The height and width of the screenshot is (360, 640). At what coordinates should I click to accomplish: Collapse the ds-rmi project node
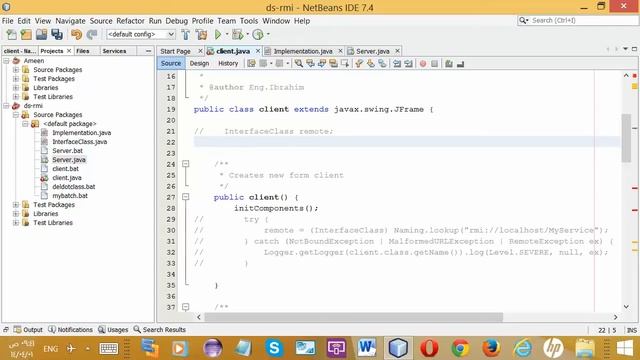click(x=6, y=106)
